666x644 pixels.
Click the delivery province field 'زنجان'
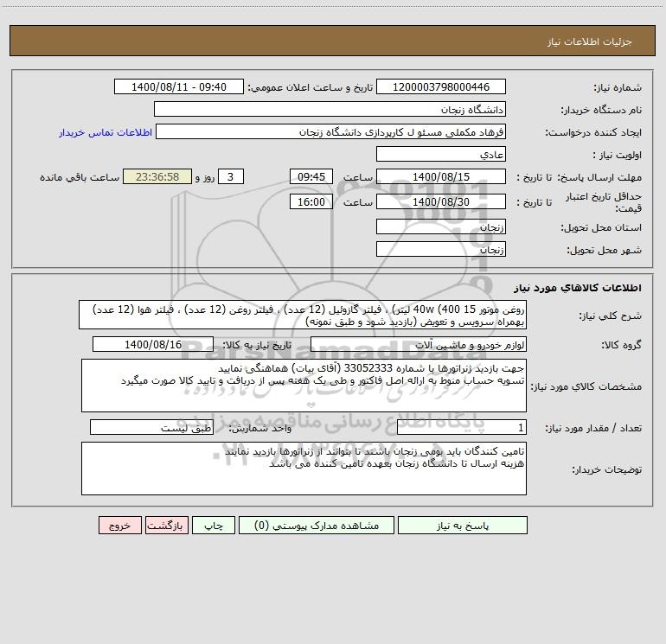click(x=441, y=226)
